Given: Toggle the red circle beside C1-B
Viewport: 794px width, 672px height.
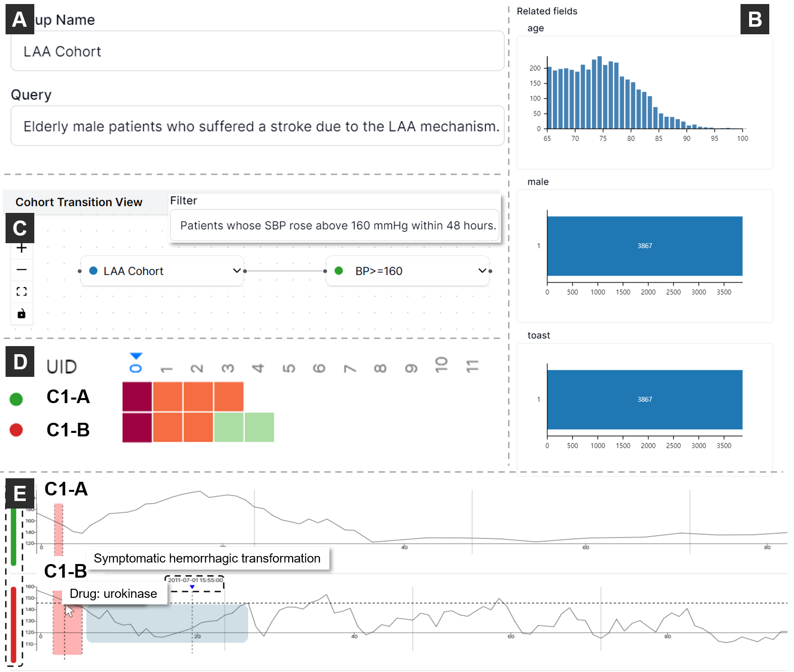Looking at the screenshot, I should 16,430.
